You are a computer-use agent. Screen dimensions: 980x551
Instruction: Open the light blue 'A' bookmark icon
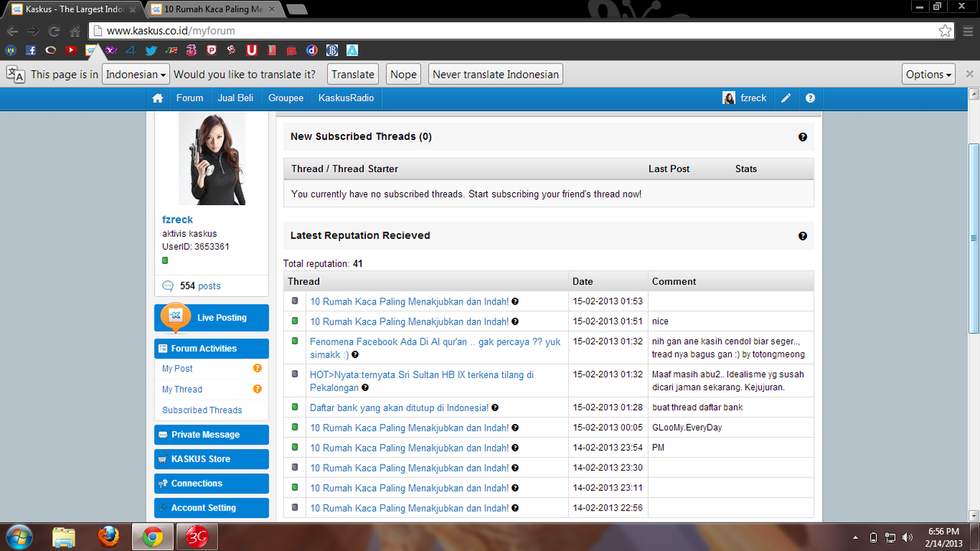coord(352,50)
